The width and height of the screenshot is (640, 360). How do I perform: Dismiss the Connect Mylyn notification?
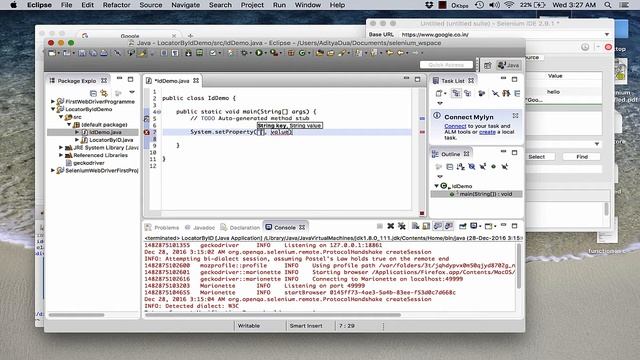[x=515, y=116]
